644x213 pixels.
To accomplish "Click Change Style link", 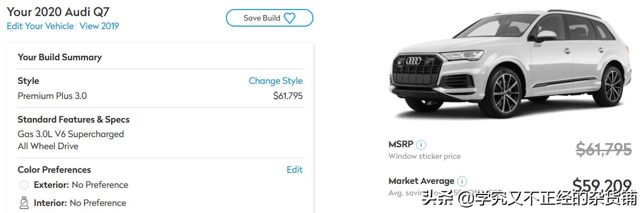I will 275,81.
